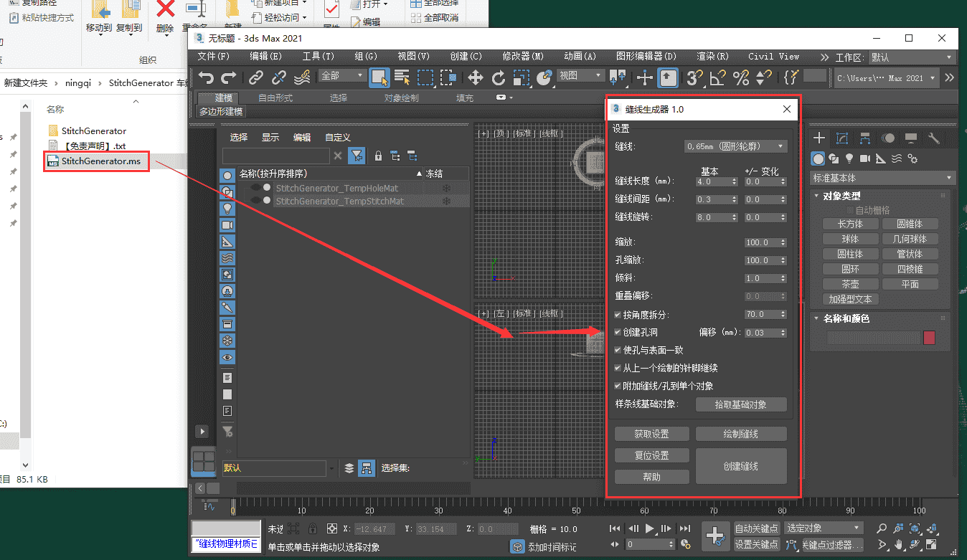Image resolution: width=967 pixels, height=560 pixels.
Task: Uncheck the 创建孔洞 checkbox
Action: tap(618, 333)
